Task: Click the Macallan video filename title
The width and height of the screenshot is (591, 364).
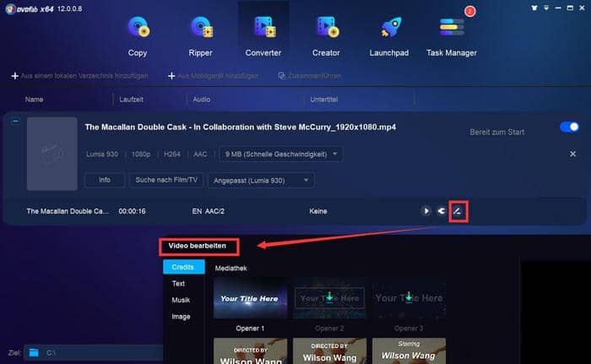Action: pos(241,128)
